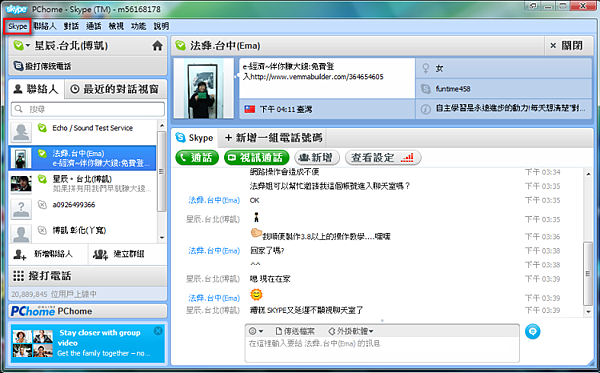Viewport: 600px width, 373px height.
Task: Open the 通話 menu
Action: click(x=93, y=26)
